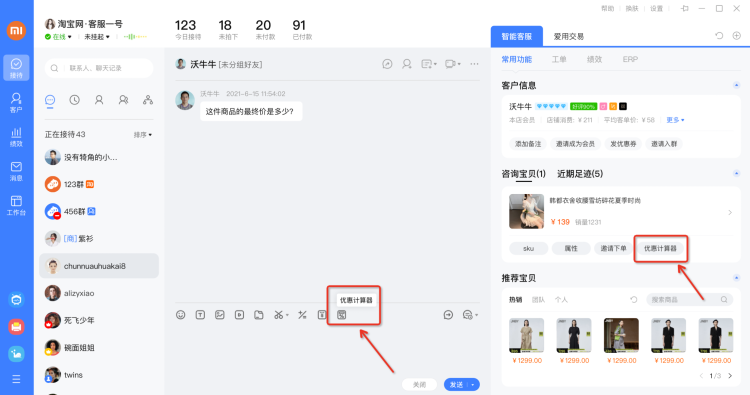Switch to the 智能客服 tab
This screenshot has height=395, width=750.
point(517,36)
